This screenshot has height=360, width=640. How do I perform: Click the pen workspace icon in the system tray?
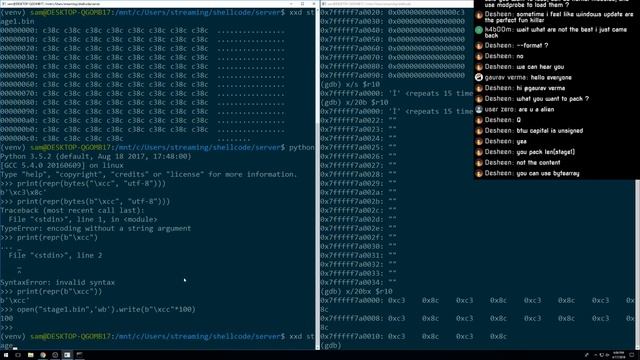point(587,355)
